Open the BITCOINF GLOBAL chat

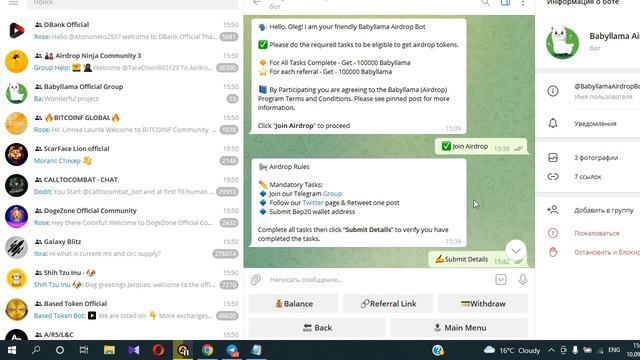coord(122,124)
